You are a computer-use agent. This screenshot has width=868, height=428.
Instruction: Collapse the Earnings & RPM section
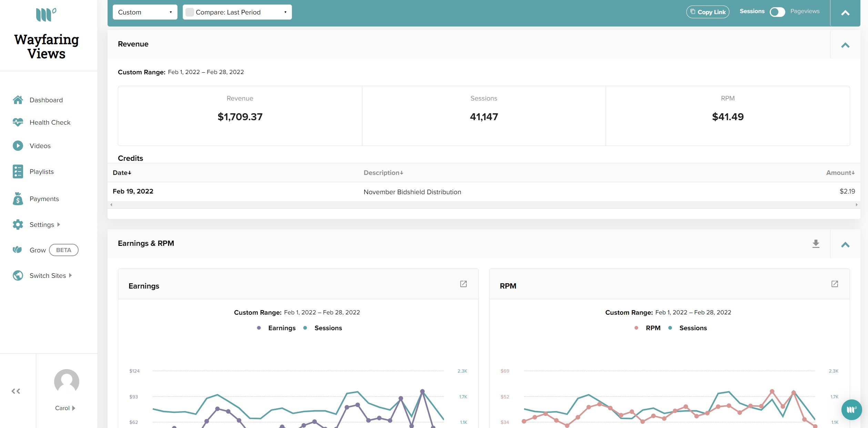(845, 245)
